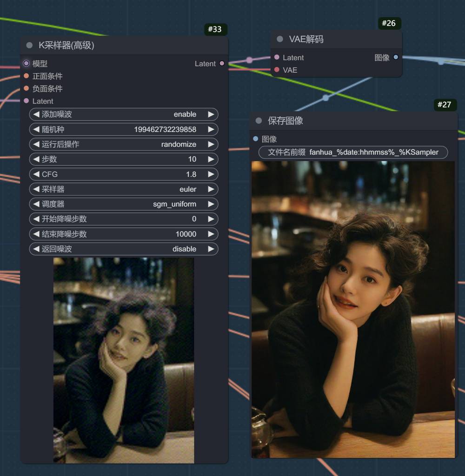Increase 步数 with the right arrow
465x476 pixels.
pyautogui.click(x=211, y=159)
